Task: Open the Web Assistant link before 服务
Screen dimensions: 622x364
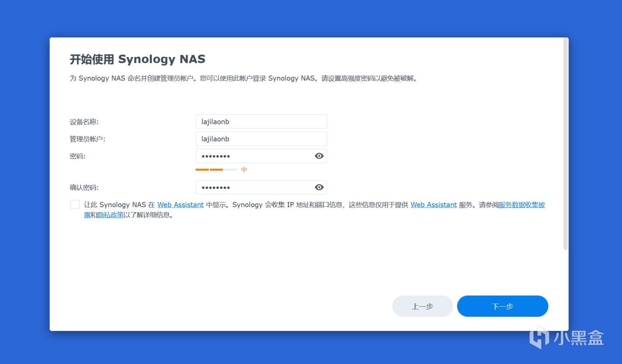Action: (434, 205)
